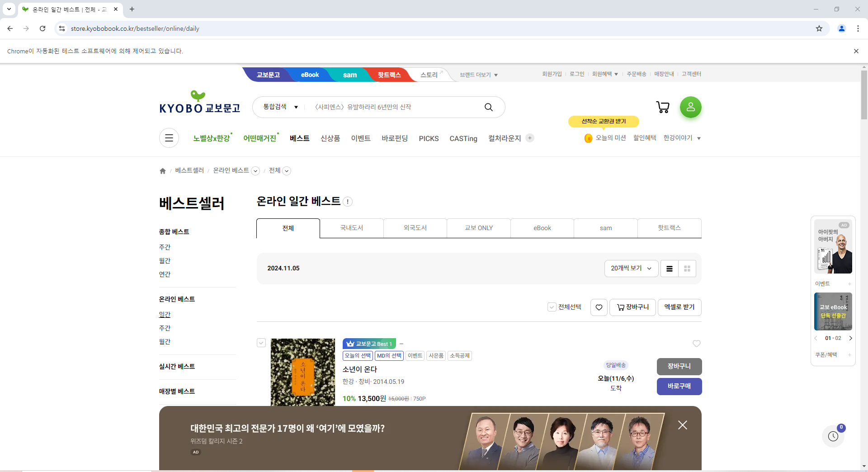Open 실시간 베스트 sidebar link

[177, 367]
